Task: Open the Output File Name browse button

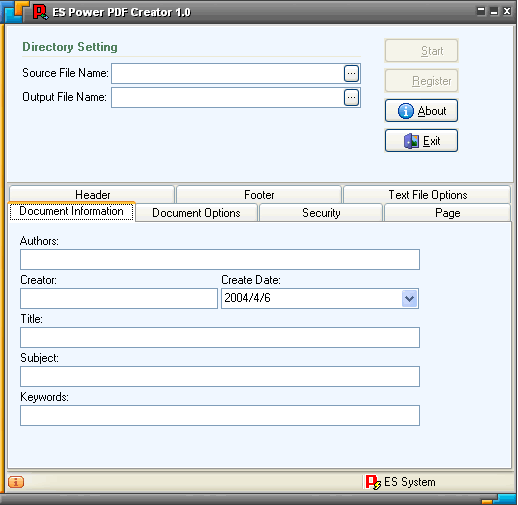Action: (351, 98)
